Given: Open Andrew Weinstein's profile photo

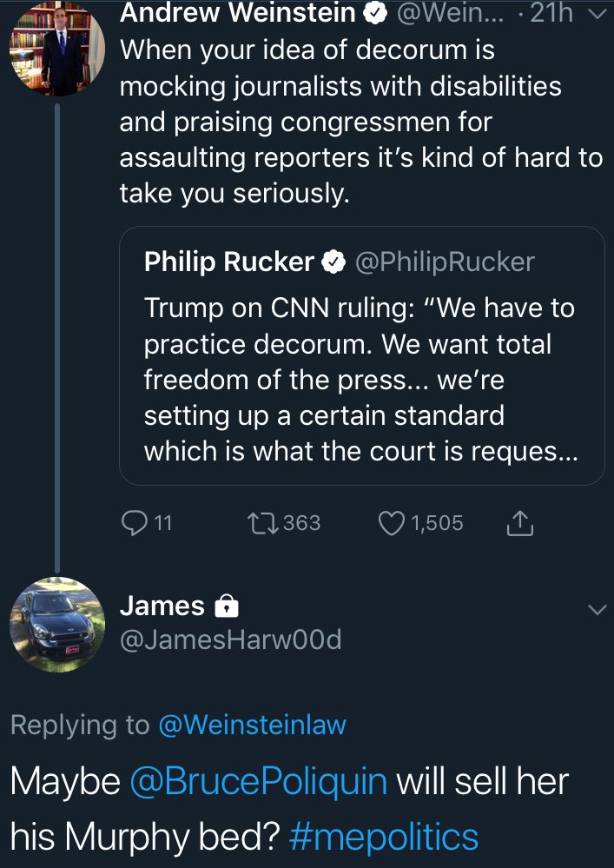Looking at the screenshot, I should tap(57, 48).
